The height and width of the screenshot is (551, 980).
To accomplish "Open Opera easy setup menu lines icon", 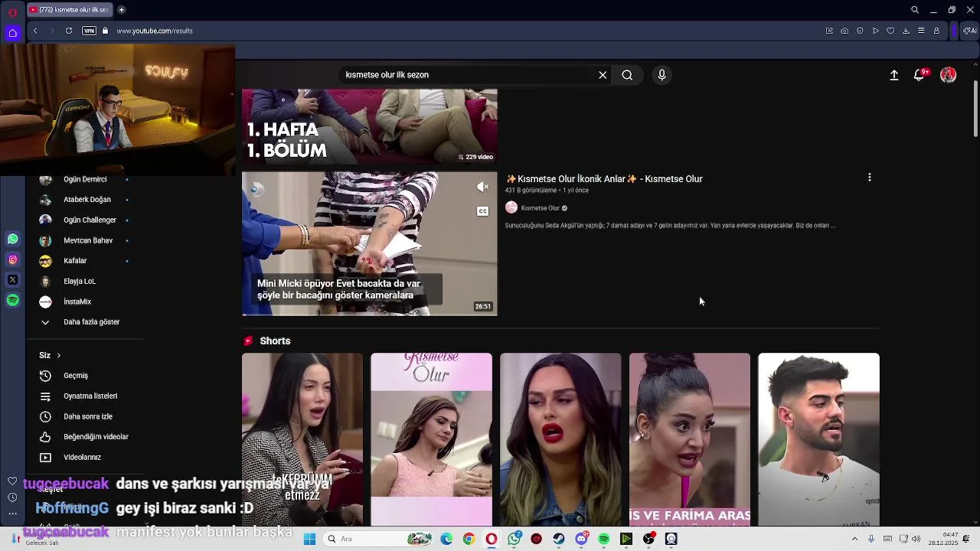I will point(921,31).
